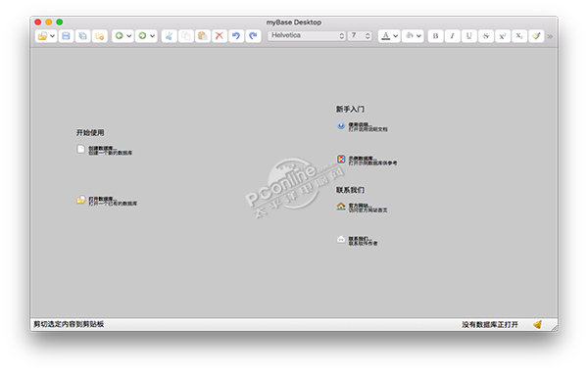The height and width of the screenshot is (372, 588).
Task: Toggle underline formatting
Action: [x=468, y=36]
